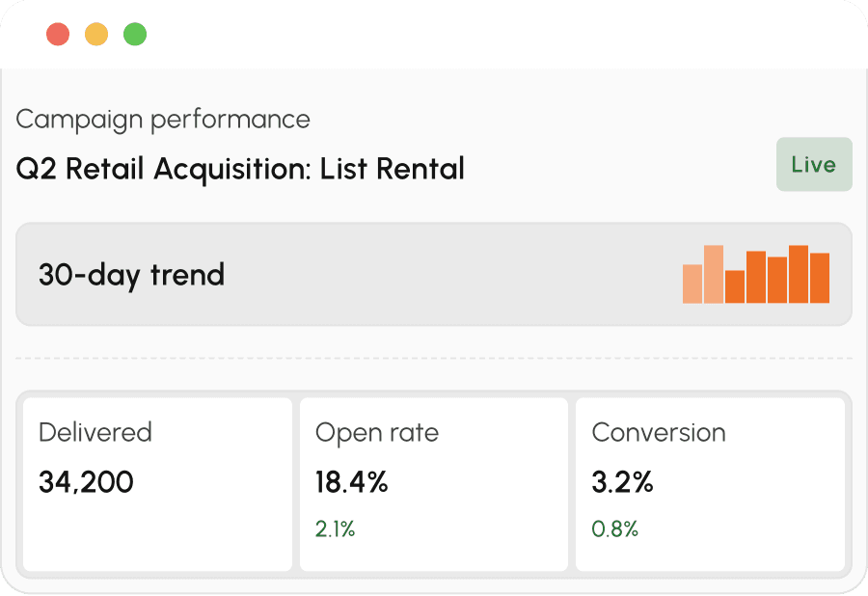
Task: Click the 34,200 delivered count
Action: click(x=87, y=482)
